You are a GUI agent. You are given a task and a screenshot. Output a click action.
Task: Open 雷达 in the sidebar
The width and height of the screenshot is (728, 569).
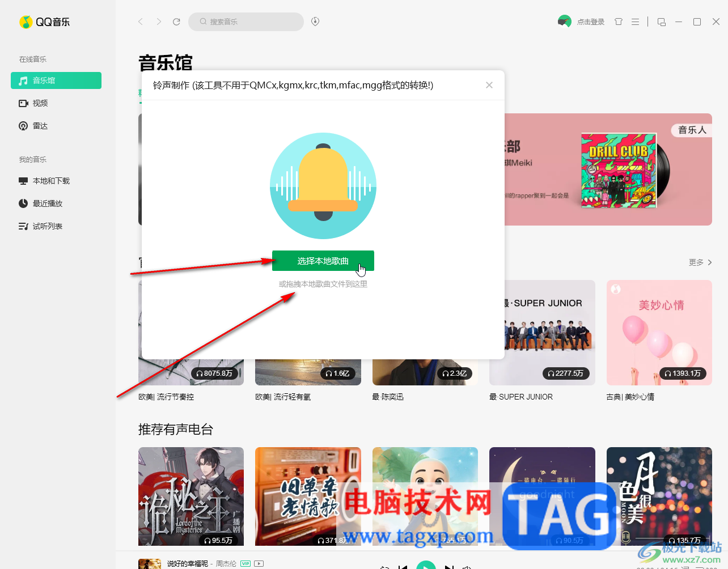(56, 126)
